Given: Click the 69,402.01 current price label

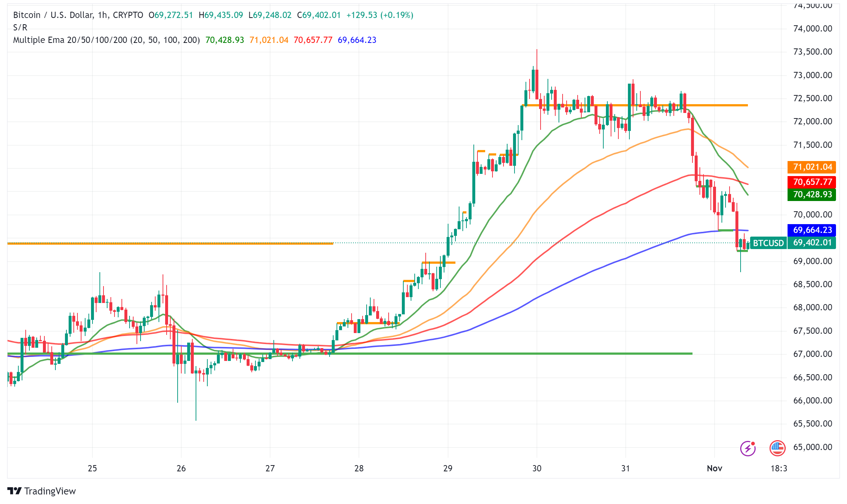Looking at the screenshot, I should (812, 243).
